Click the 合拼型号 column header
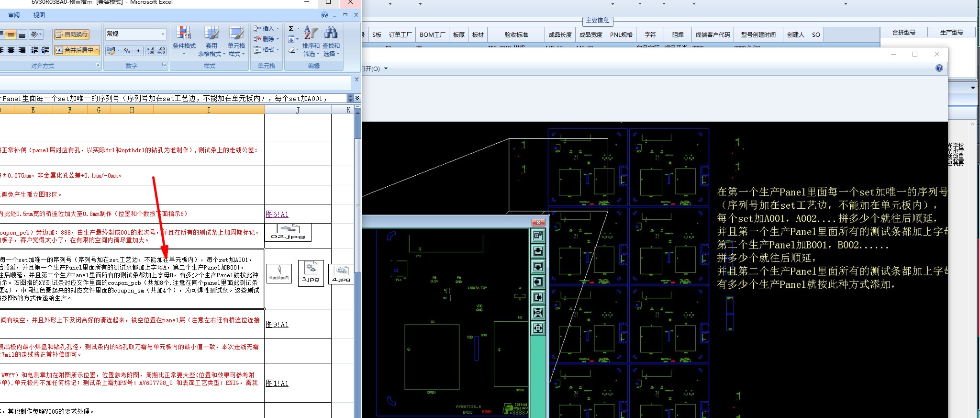 click(903, 33)
